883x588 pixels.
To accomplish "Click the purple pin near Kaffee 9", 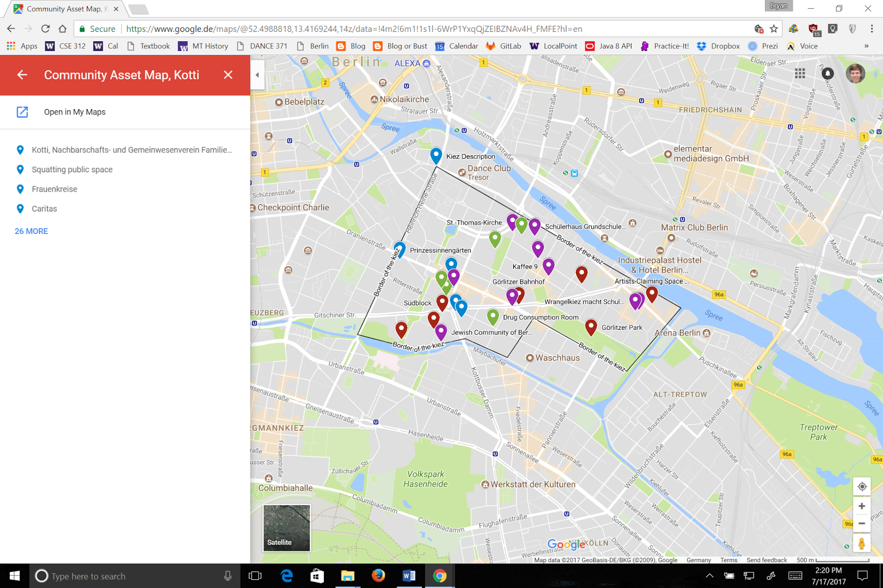I will click(549, 266).
